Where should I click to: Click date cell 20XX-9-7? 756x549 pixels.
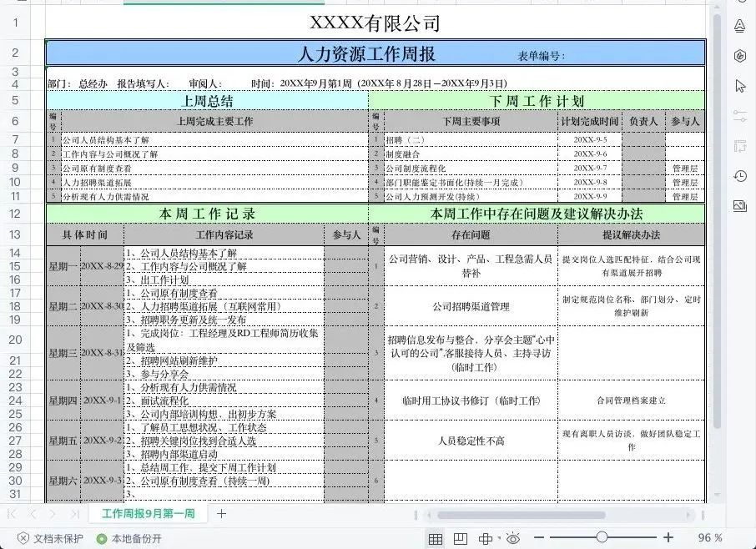590,169
